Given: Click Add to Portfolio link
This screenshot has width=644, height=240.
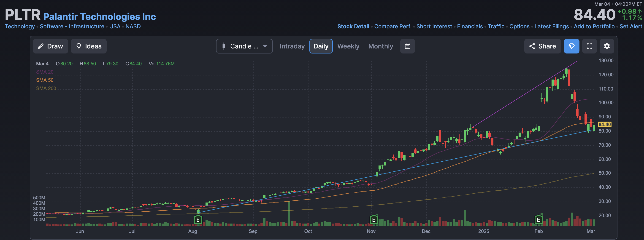Looking at the screenshot, I should (594, 27).
